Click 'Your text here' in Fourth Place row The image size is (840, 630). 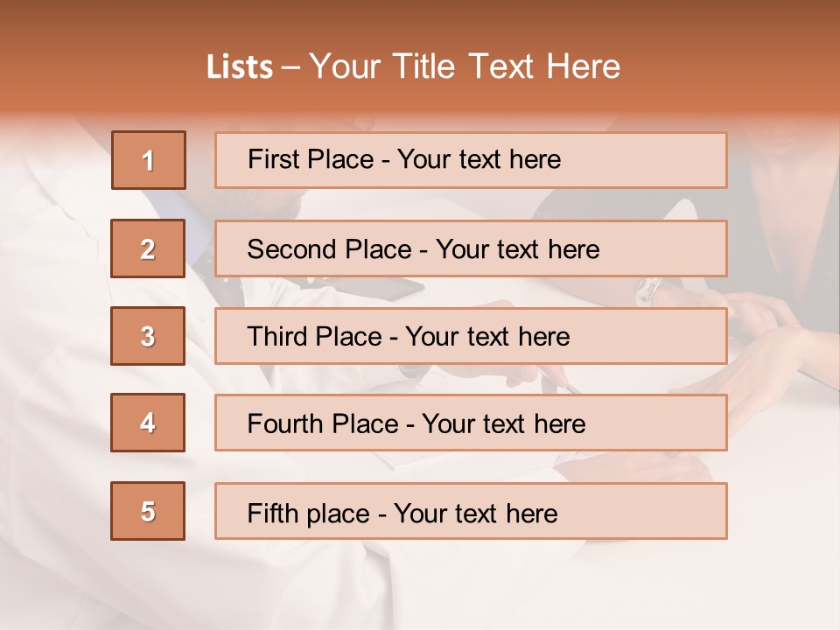click(x=504, y=424)
